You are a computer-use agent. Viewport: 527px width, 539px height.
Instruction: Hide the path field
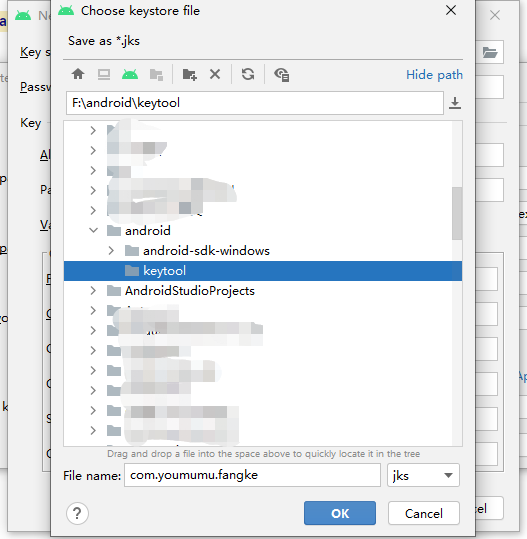(434, 75)
